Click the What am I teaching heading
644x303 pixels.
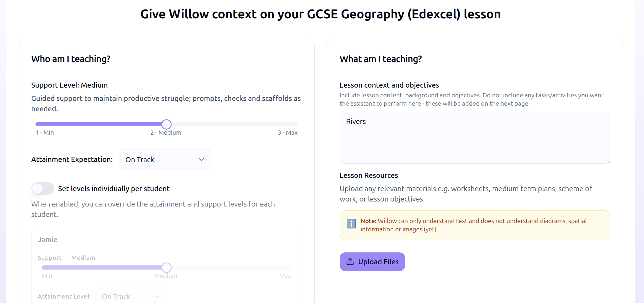click(381, 59)
